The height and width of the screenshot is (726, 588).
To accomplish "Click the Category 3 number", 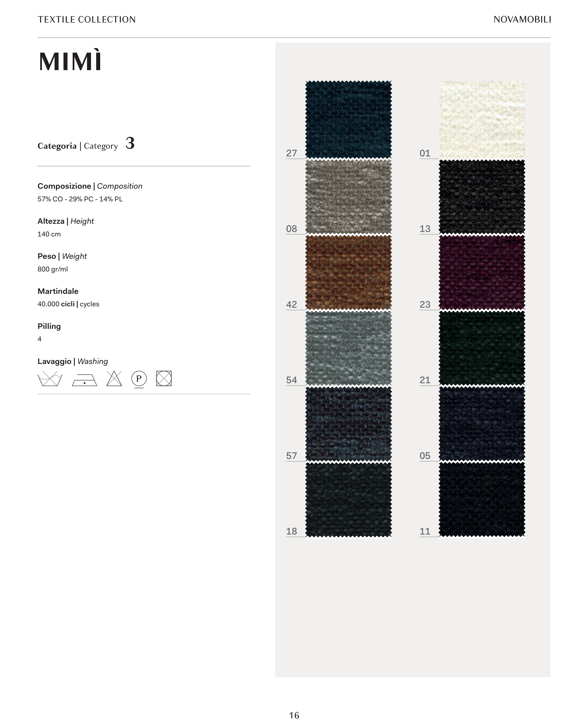I will tap(130, 143).
